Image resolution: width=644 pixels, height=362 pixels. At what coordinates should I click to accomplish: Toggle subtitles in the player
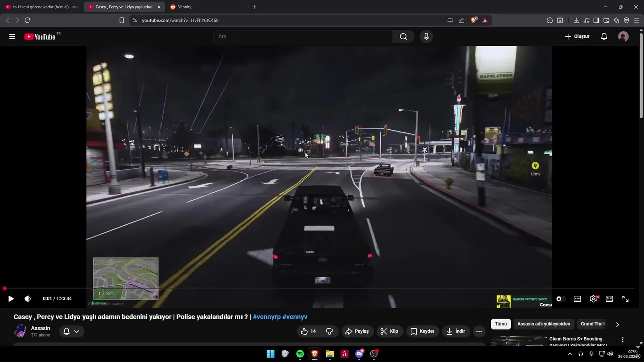pos(577,299)
